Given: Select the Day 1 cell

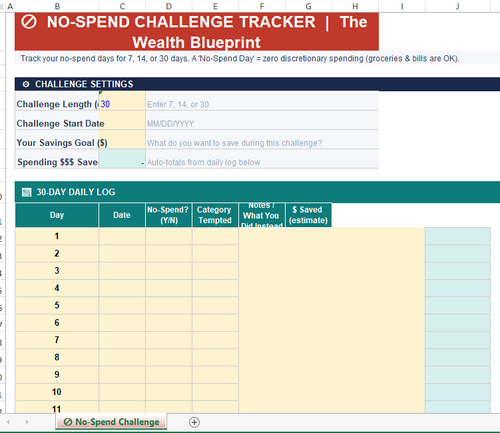Looking at the screenshot, I should click(x=57, y=236).
